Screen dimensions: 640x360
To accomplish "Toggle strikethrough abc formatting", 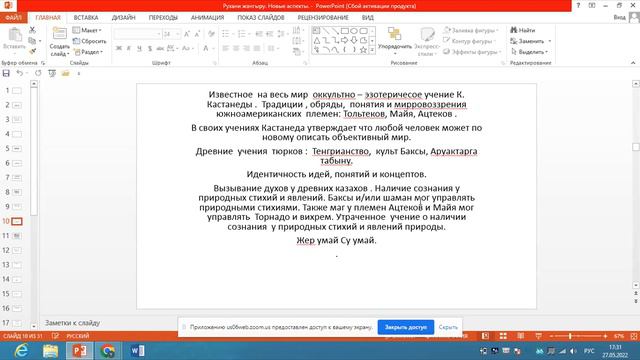I will [160, 49].
